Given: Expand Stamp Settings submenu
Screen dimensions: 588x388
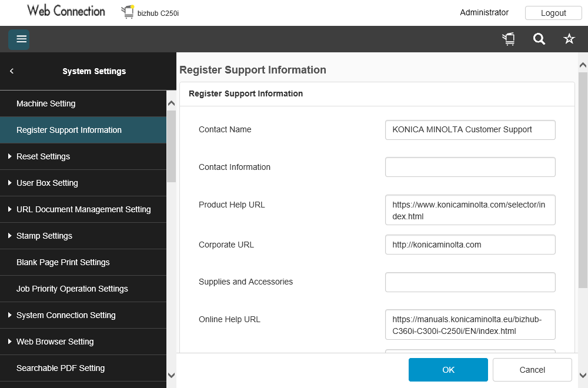Looking at the screenshot, I should coord(44,236).
